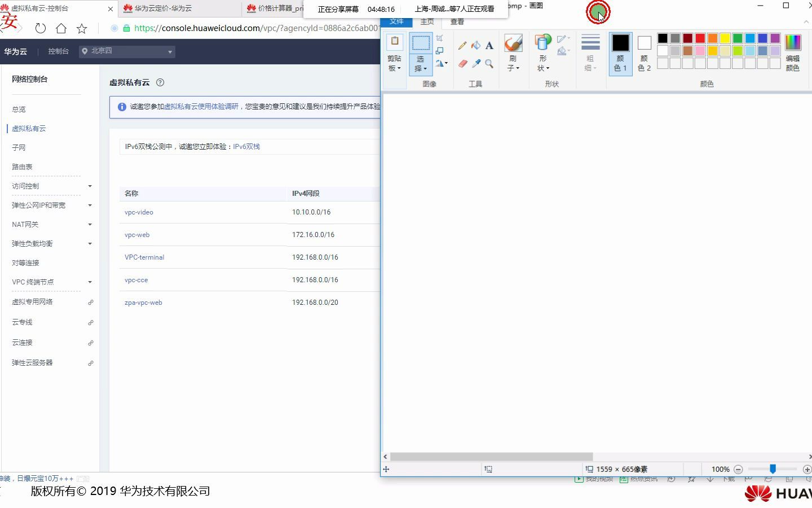Click link icon beside 云专线

pos(90,323)
